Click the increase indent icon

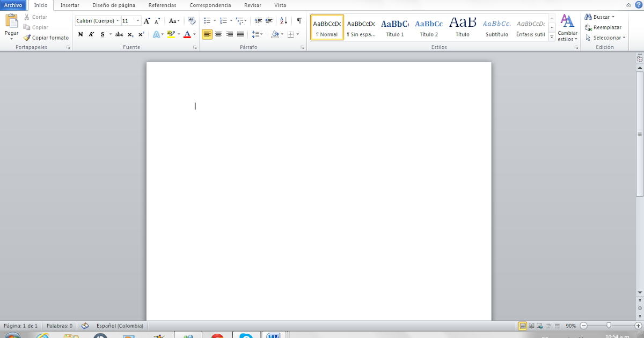pyautogui.click(x=269, y=21)
